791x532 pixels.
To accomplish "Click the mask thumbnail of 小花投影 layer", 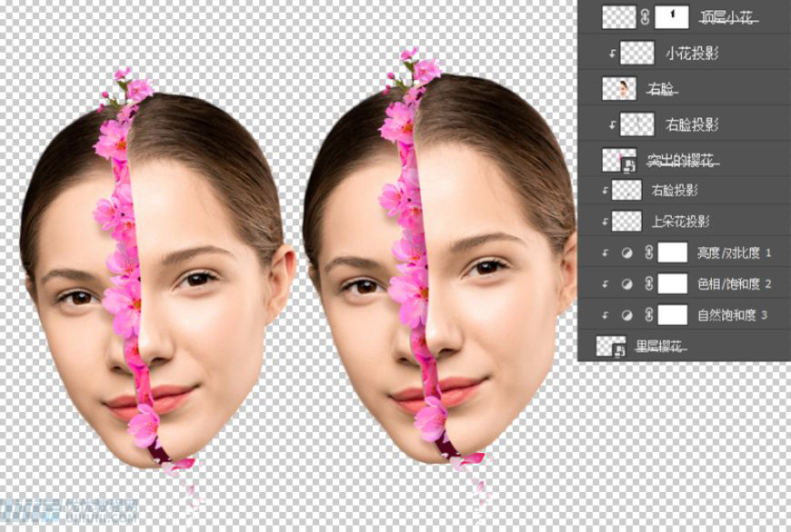I will (636, 55).
